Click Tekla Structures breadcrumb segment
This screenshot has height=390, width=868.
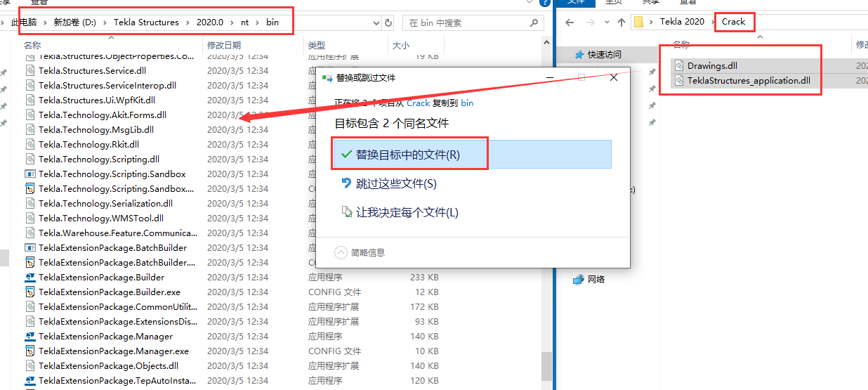[146, 22]
